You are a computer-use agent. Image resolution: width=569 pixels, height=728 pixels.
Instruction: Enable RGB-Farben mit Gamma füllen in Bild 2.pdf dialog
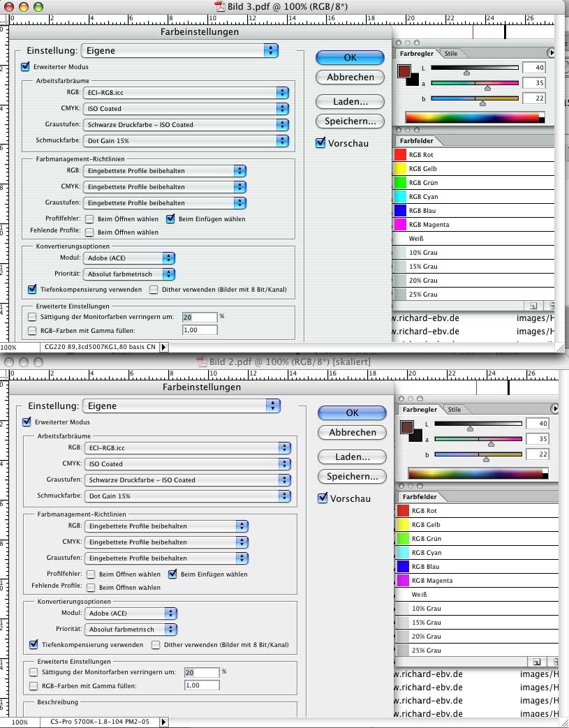pos(34,686)
